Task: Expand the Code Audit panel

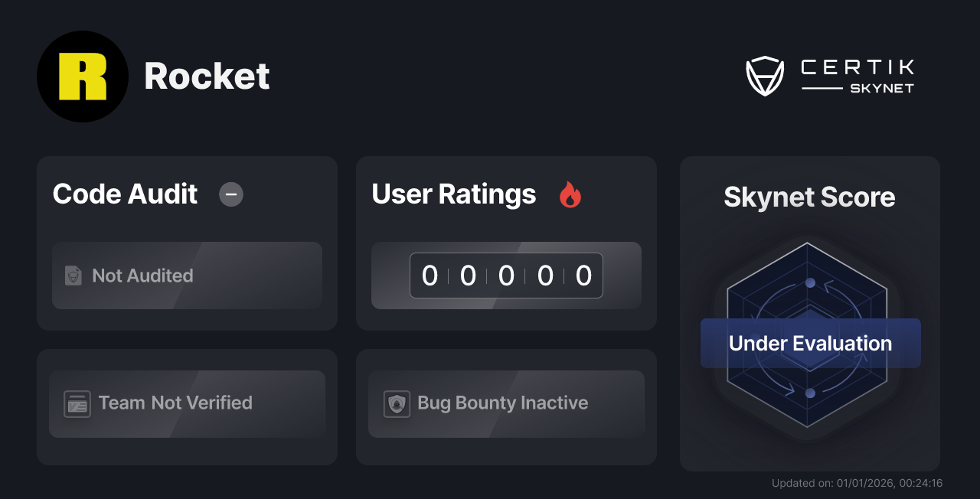Action: pos(187,243)
